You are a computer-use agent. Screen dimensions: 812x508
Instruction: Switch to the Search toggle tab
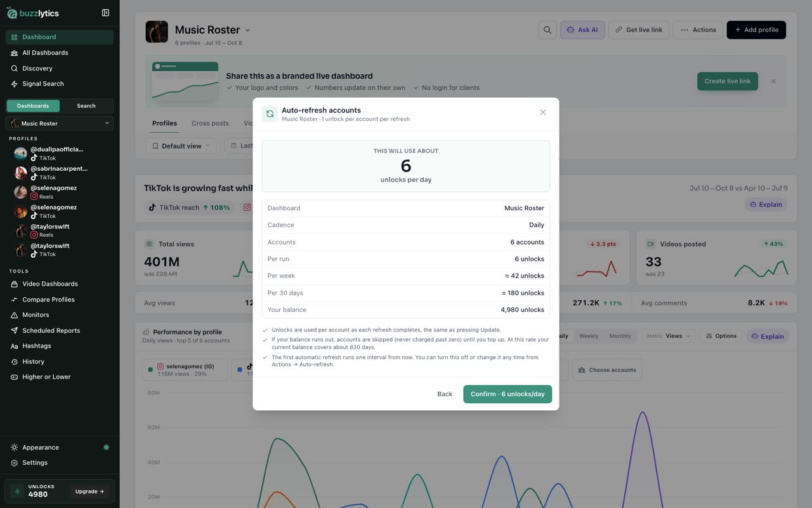(86, 106)
